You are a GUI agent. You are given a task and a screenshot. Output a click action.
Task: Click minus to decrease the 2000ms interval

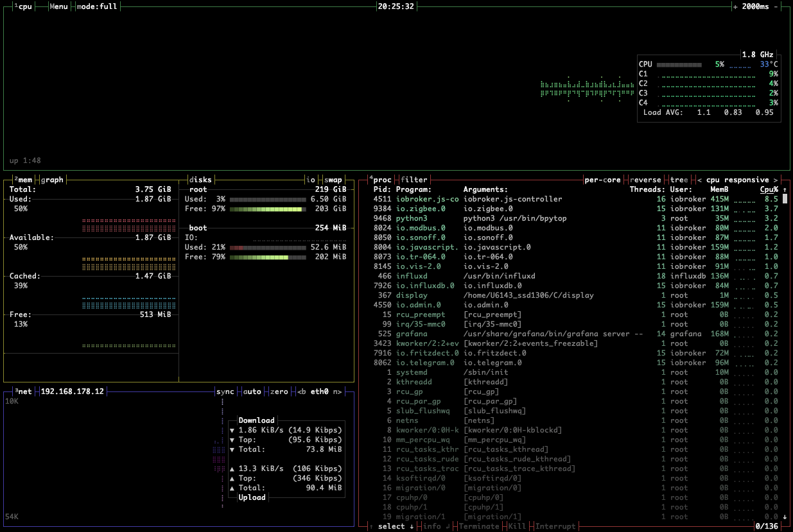click(x=776, y=6)
